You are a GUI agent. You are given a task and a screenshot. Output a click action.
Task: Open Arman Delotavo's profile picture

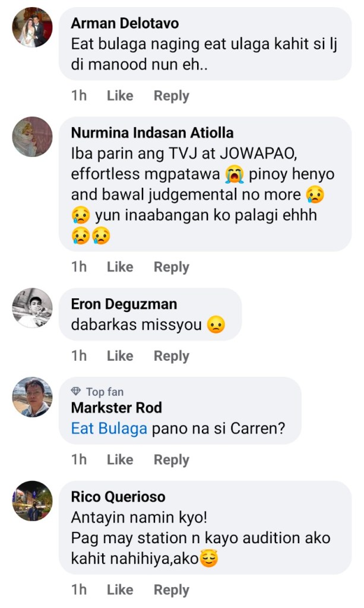tap(33, 27)
